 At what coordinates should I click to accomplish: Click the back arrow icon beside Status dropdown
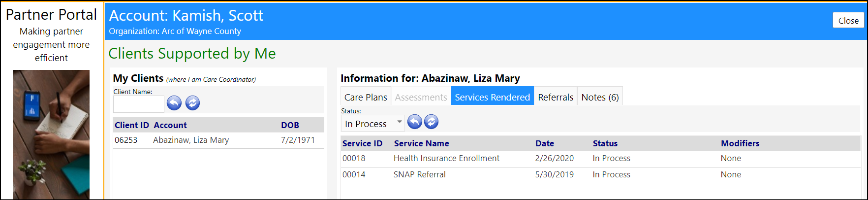click(415, 122)
